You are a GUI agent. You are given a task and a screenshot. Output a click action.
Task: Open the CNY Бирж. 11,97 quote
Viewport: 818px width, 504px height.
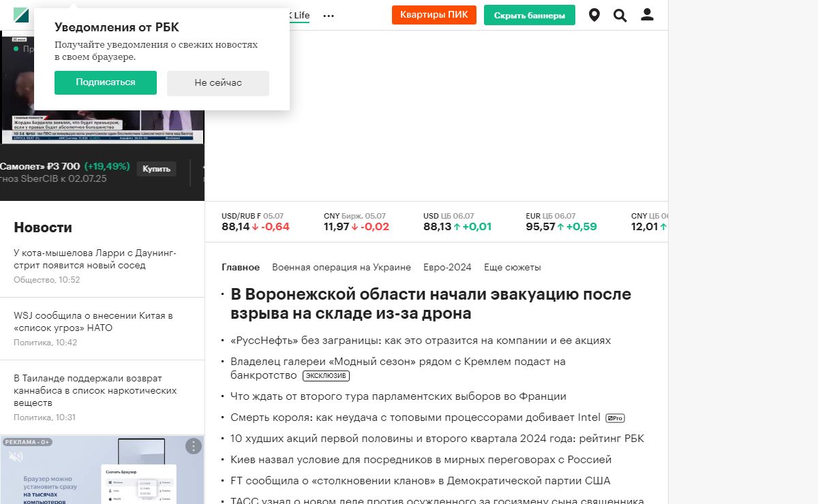[x=357, y=222]
